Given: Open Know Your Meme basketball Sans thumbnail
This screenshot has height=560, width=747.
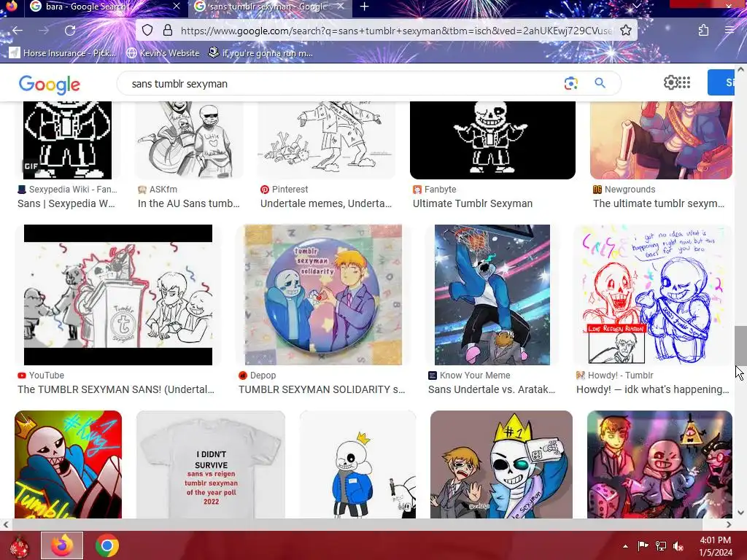Looking at the screenshot, I should [x=492, y=295].
